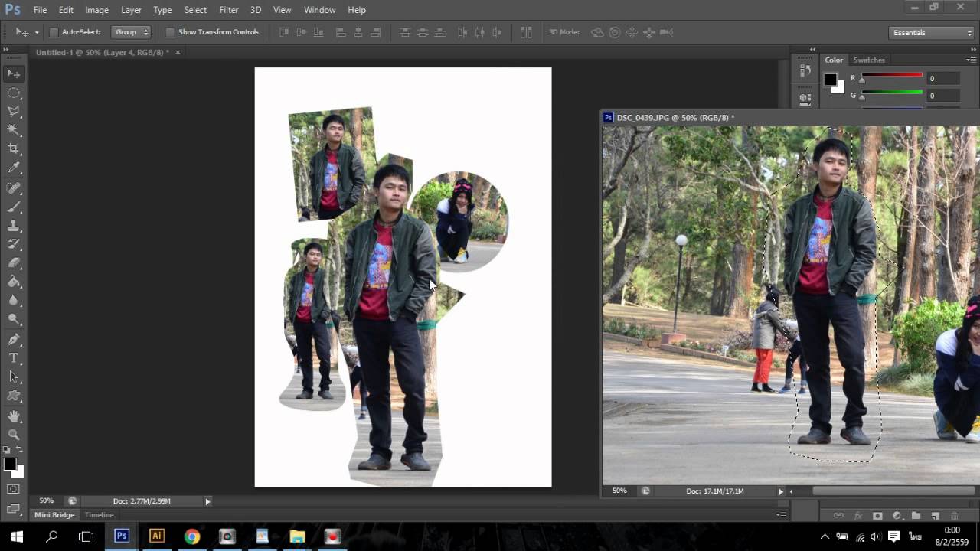Open History panel icon in dock
This screenshot has height=551, width=980.
[805, 70]
